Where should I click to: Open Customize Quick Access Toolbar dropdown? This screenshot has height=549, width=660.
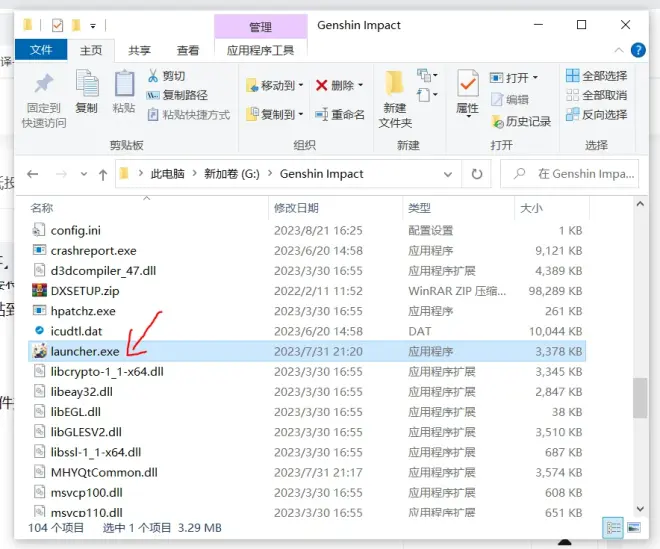tap(93, 26)
